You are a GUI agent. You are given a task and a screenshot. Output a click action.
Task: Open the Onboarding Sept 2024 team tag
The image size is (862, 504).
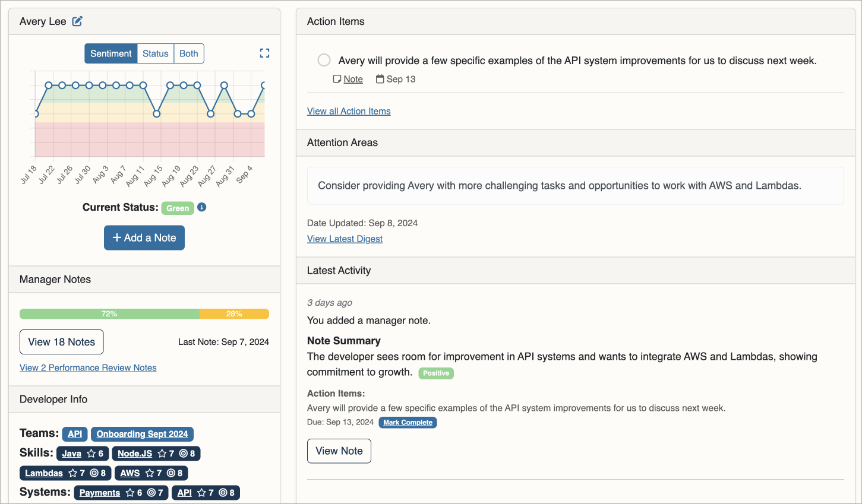[142, 434]
